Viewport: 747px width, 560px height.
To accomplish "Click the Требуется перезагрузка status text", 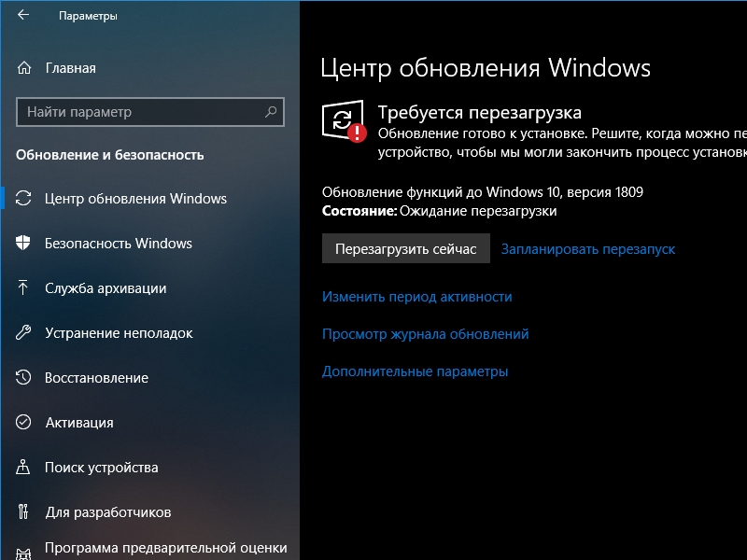I will tap(480, 113).
